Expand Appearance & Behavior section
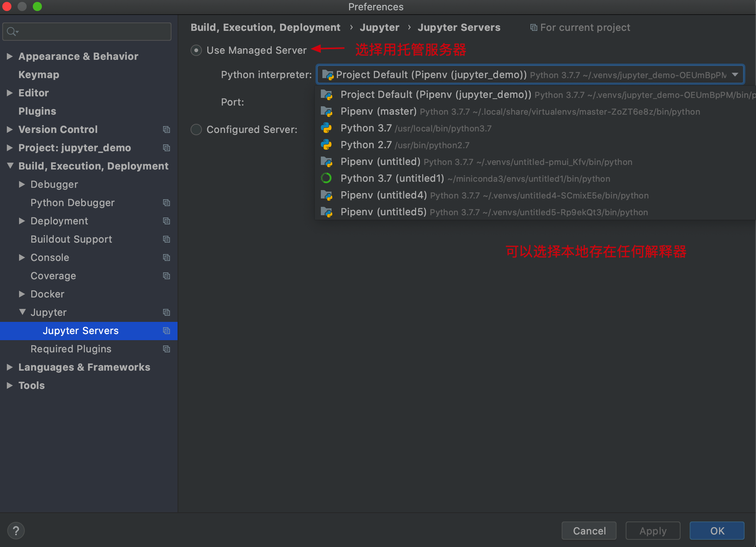 pyautogui.click(x=10, y=56)
